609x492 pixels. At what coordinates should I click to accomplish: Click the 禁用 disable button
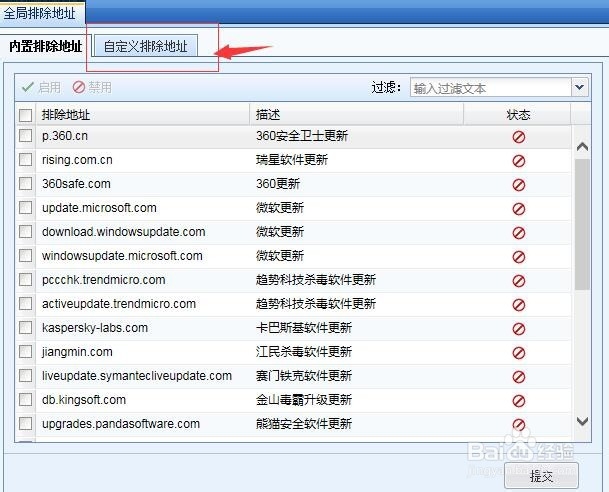(92, 87)
